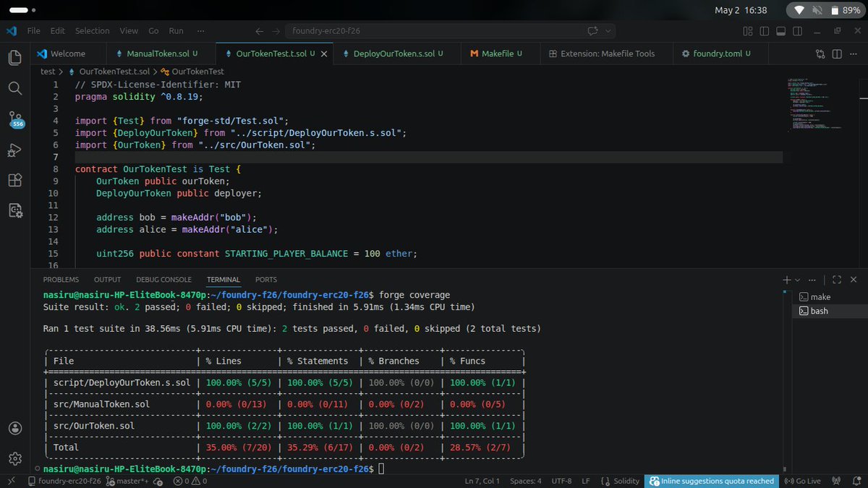
Task: Open the Extensions view in activity bar
Action: [14, 180]
